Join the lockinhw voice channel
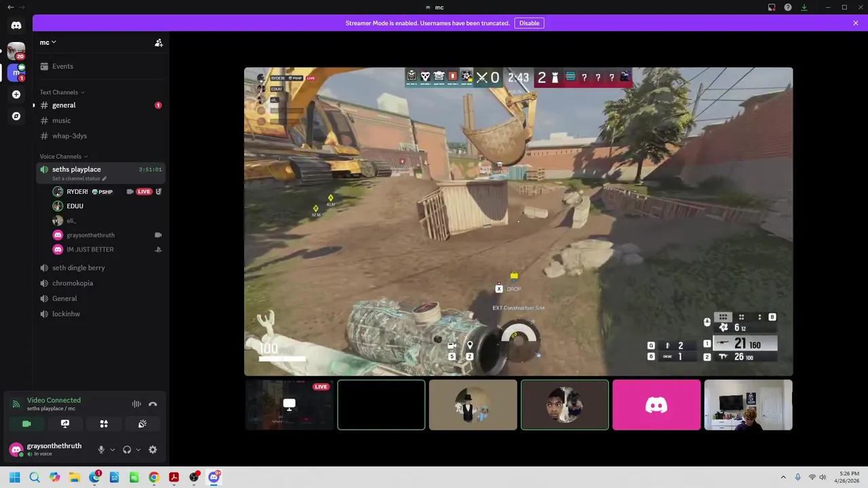868x488 pixels. pos(100,314)
